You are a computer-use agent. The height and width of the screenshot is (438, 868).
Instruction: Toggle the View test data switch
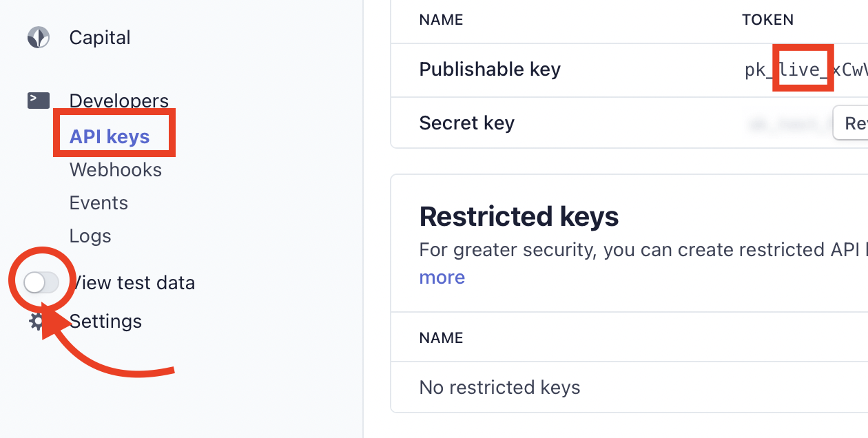click(x=41, y=282)
